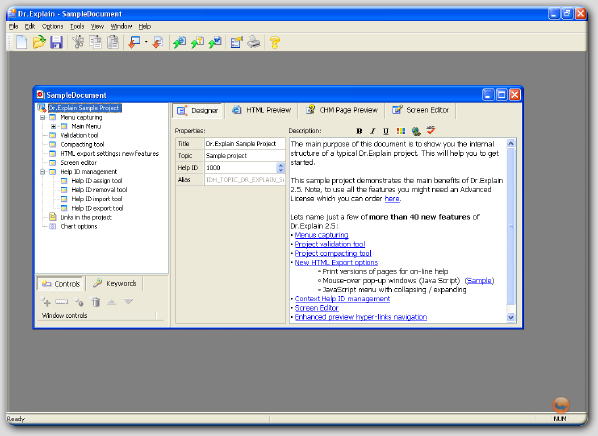Click the Topic field with Sample project

pyautogui.click(x=244, y=156)
